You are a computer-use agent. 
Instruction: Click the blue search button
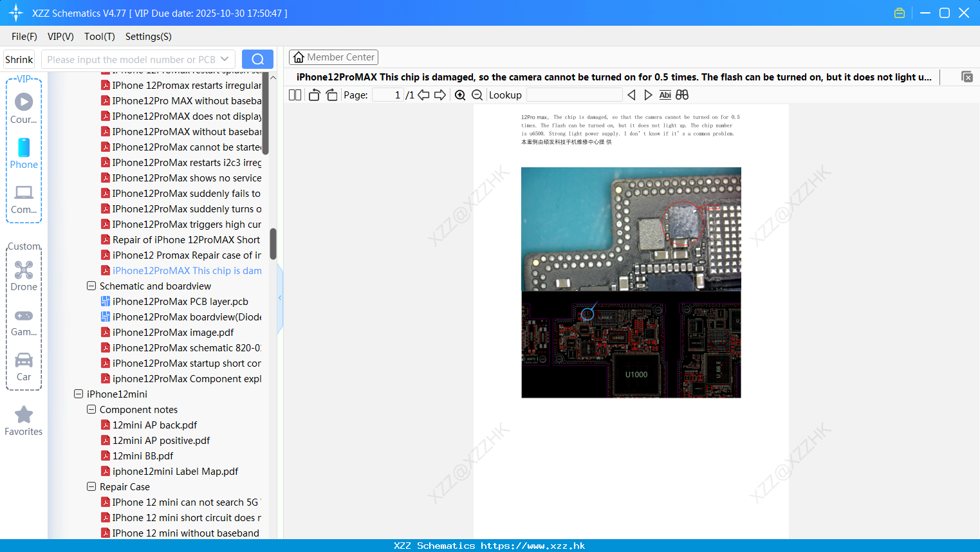point(257,59)
